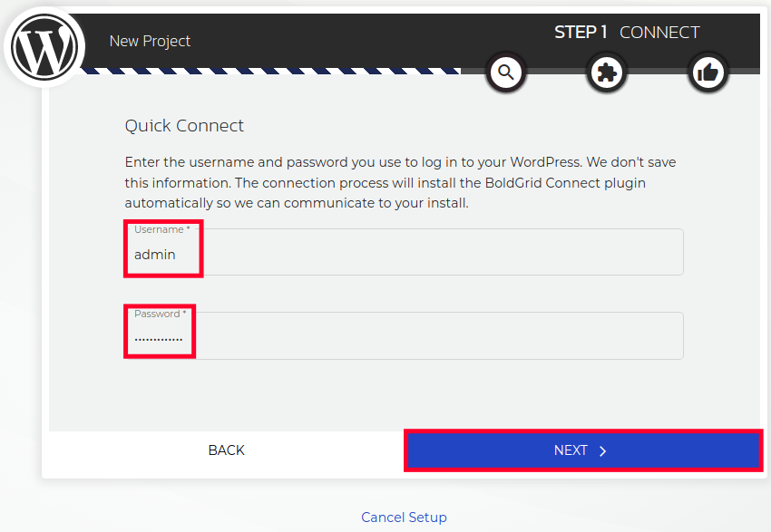Click the STEP 1 header label
The width and height of the screenshot is (771, 532).
(x=581, y=33)
